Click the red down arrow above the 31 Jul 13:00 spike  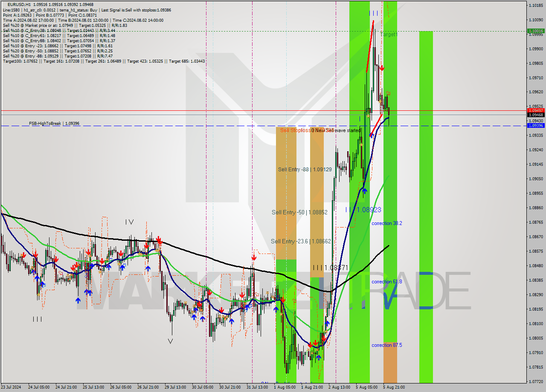[254, 257]
